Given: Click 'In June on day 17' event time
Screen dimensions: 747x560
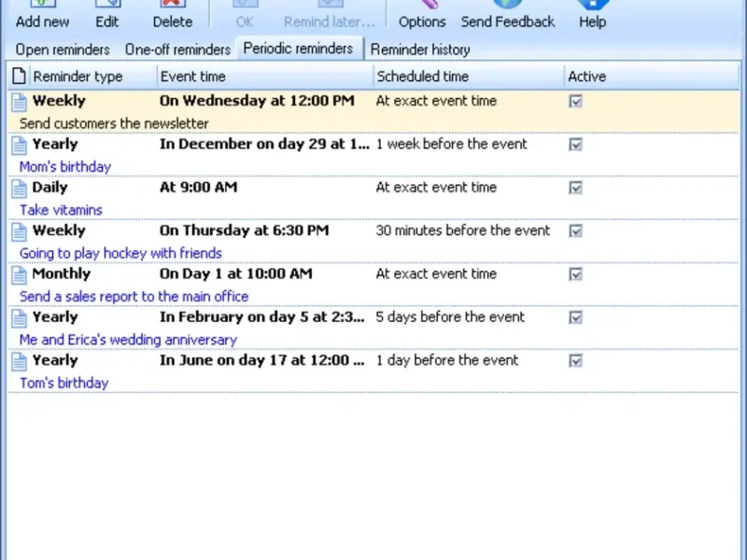Looking at the screenshot, I should [x=262, y=361].
